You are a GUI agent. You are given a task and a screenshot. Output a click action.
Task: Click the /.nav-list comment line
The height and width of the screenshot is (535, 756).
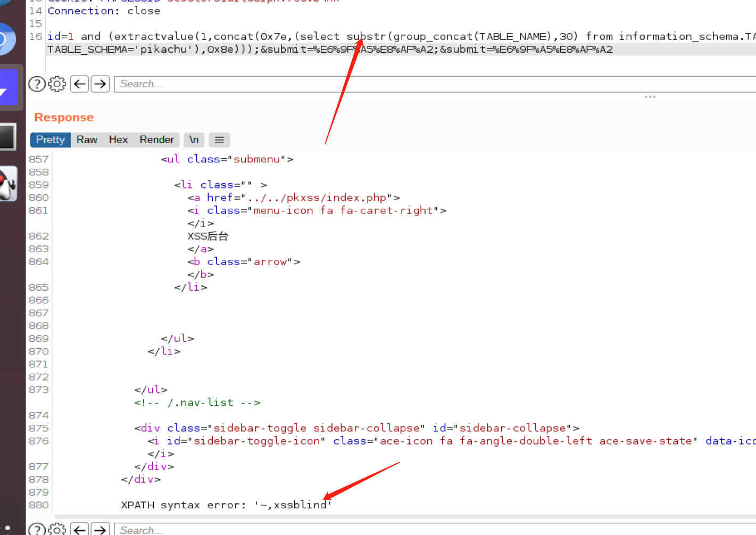point(197,402)
